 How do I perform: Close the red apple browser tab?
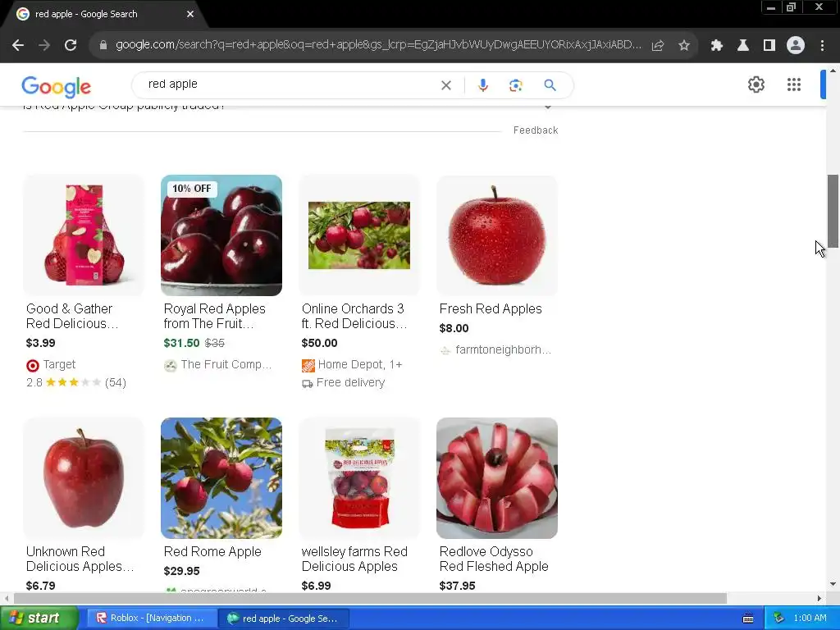[190, 14]
